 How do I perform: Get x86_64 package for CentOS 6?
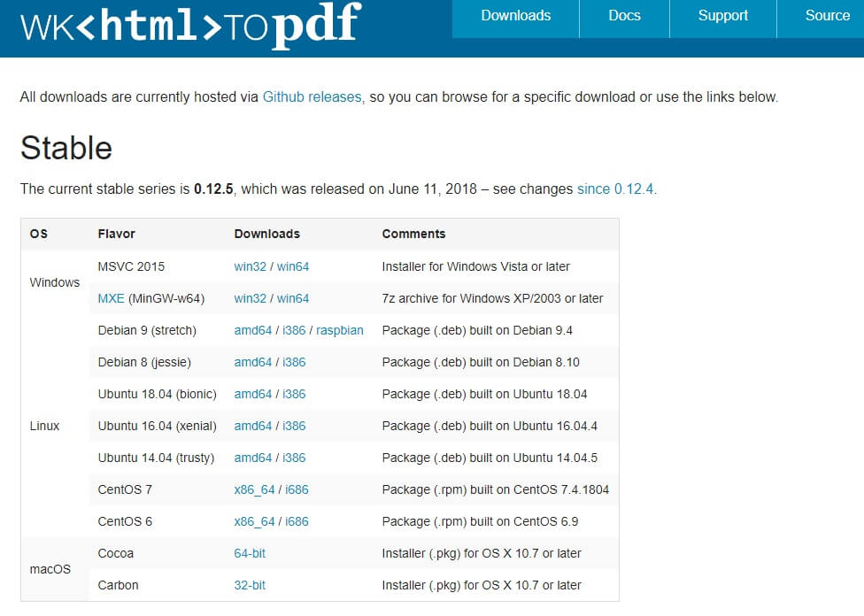pos(254,522)
